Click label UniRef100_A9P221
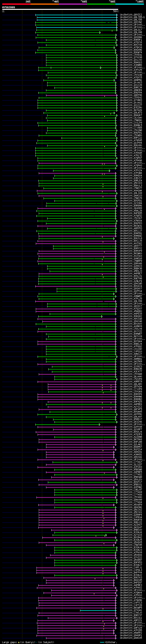This screenshot has height=644, width=146. click(131, 620)
